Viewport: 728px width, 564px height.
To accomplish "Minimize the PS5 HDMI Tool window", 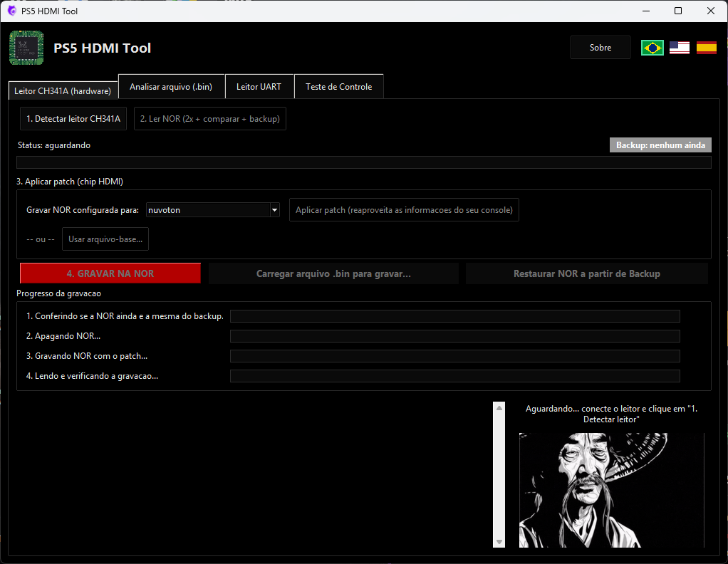I will tap(646, 11).
